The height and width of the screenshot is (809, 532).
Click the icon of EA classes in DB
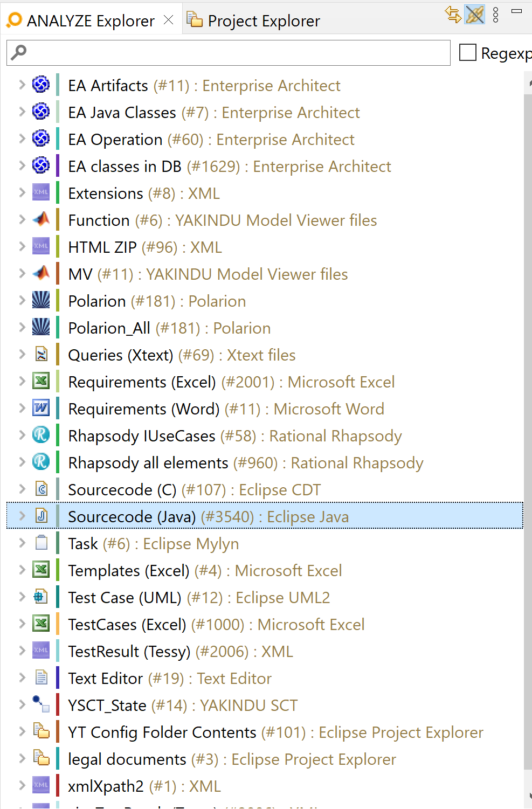pos(41,165)
